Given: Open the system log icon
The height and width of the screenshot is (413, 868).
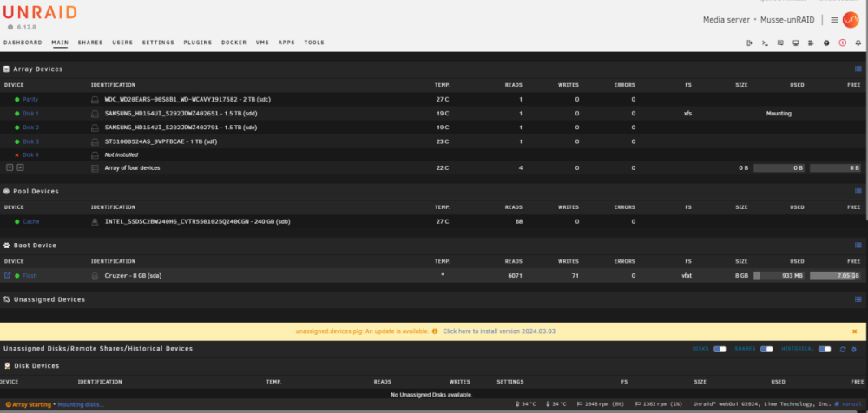Looking at the screenshot, I should coord(811,43).
